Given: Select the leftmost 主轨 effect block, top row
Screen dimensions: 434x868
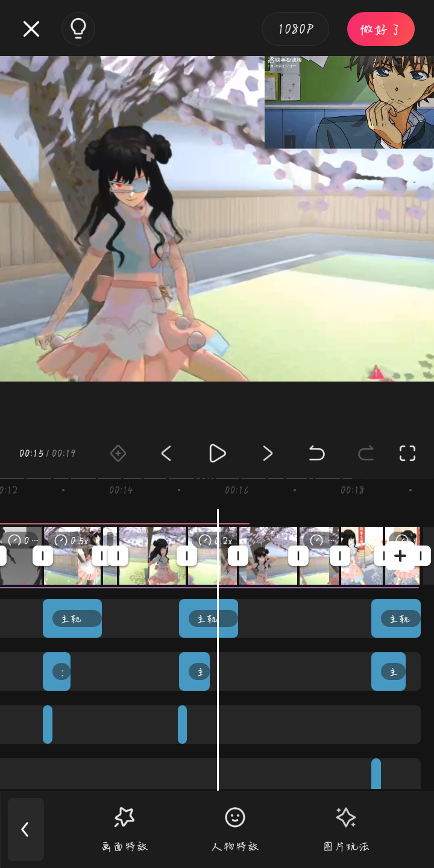Looking at the screenshot, I should tap(72, 618).
